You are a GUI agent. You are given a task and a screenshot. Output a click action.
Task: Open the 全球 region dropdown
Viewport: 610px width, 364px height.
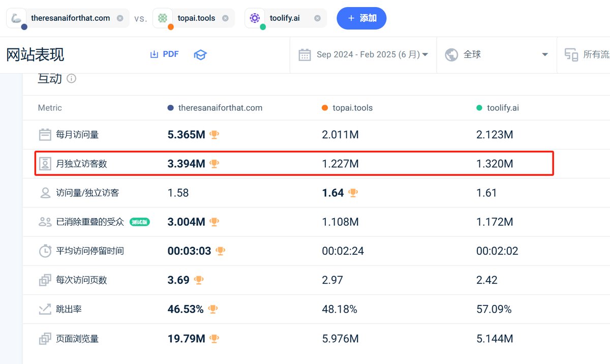click(x=497, y=55)
